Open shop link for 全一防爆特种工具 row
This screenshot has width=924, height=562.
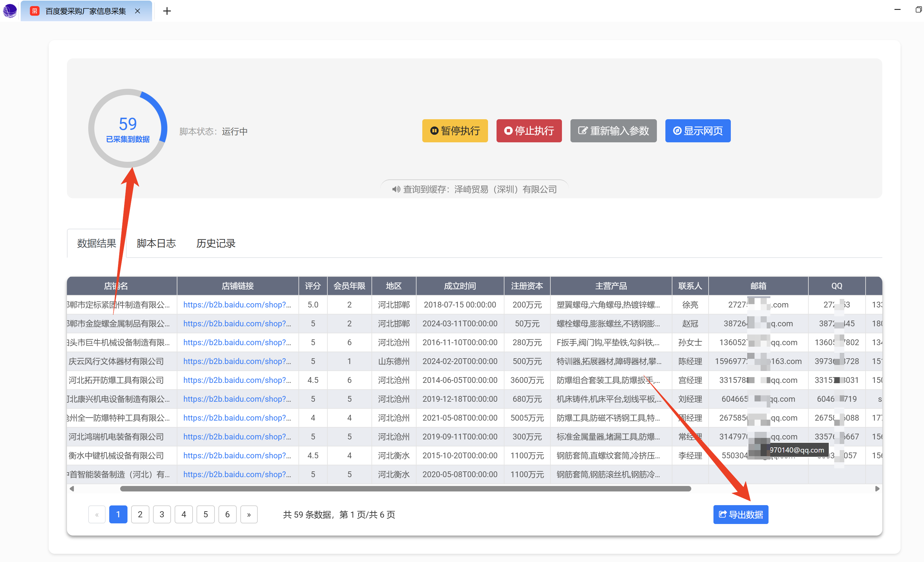click(x=237, y=418)
